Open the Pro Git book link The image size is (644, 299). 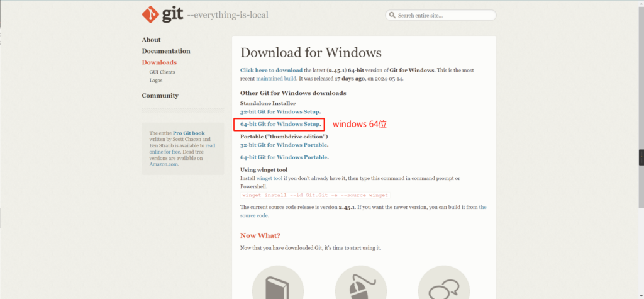click(189, 133)
